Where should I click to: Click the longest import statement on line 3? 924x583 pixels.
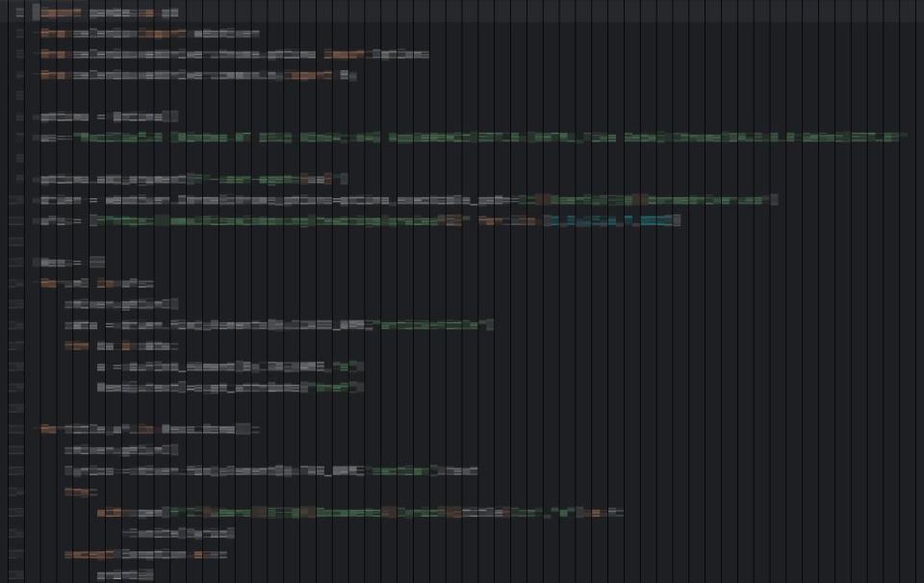234,55
